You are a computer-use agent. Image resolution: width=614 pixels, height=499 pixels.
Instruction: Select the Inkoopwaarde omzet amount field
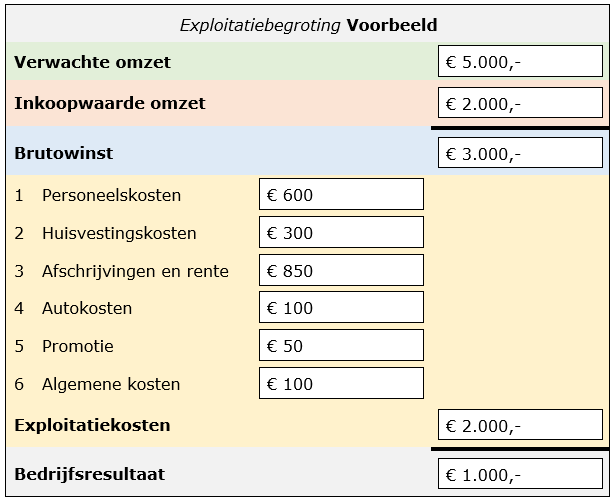(520, 103)
